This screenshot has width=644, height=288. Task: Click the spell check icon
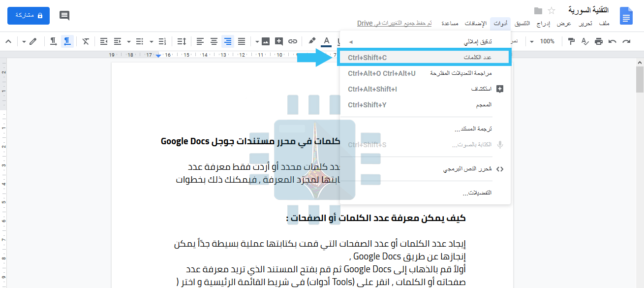(585, 41)
